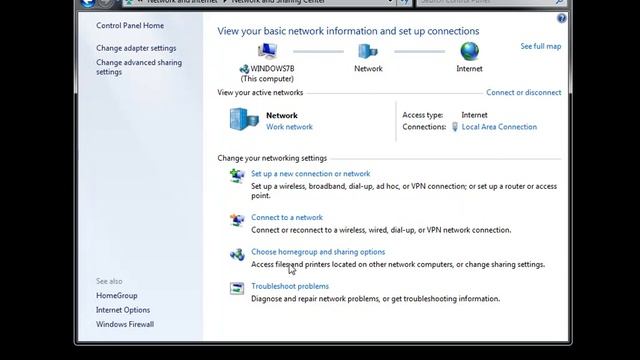Click the Network icon in the network map
This screenshot has width=640, height=360.
[x=368, y=51]
